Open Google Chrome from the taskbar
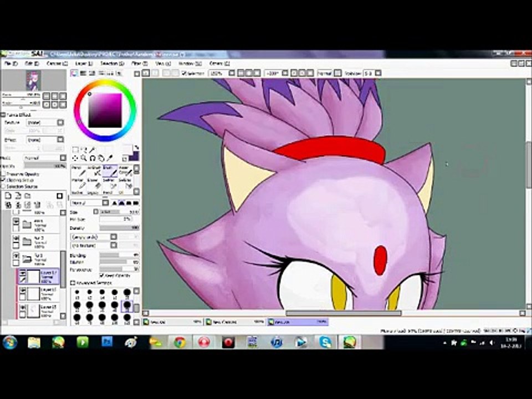This screenshot has height=399, width=532. (180, 342)
